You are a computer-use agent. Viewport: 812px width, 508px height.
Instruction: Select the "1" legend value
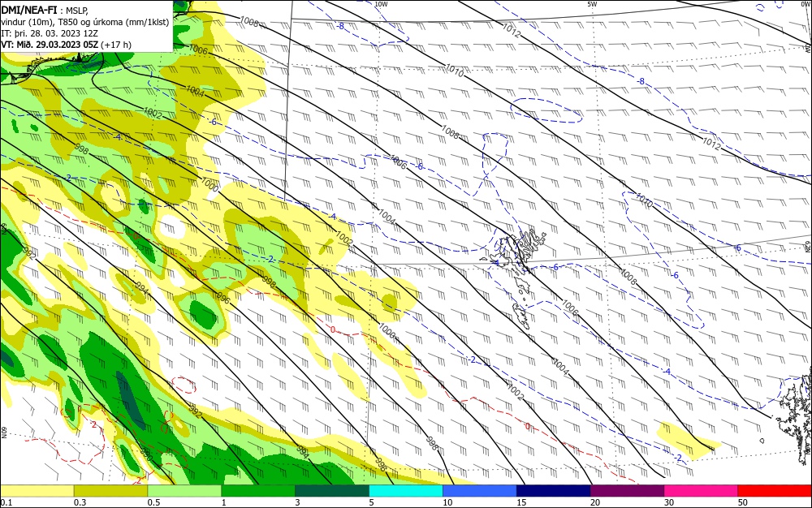[224, 502]
